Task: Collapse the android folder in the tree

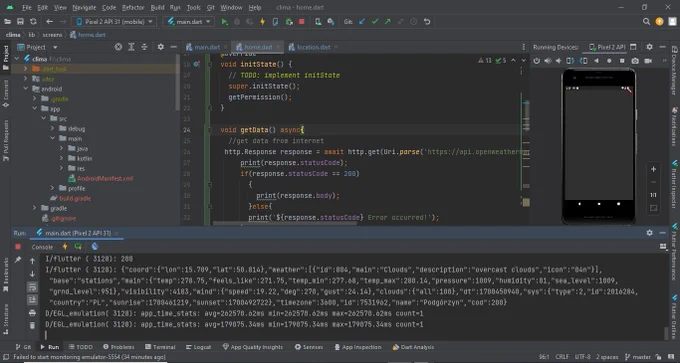Action: coord(26,89)
